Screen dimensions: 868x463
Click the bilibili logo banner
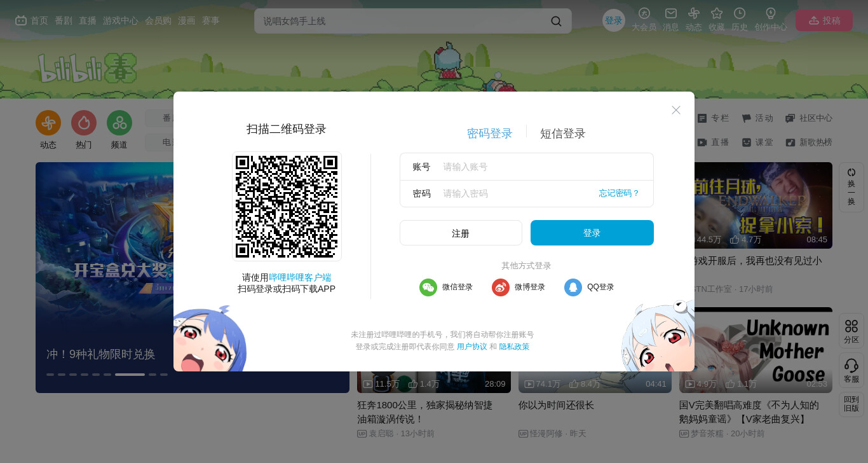[87, 68]
